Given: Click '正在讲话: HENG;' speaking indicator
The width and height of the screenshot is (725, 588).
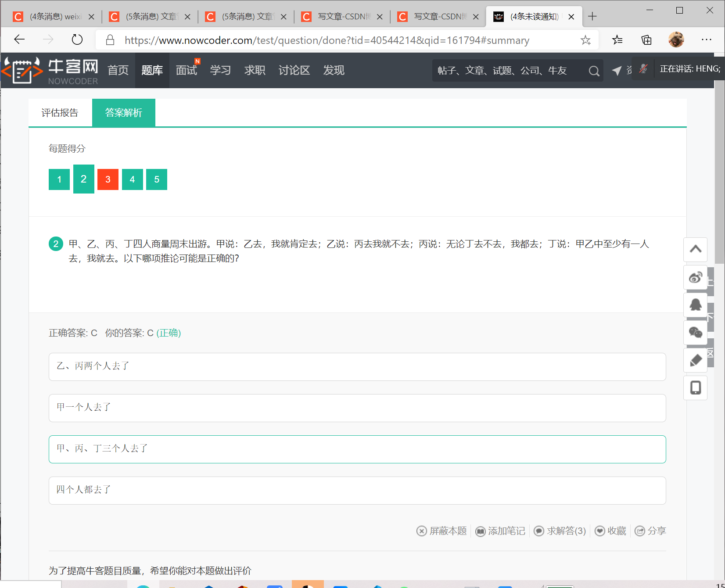Looking at the screenshot, I should click(690, 69).
